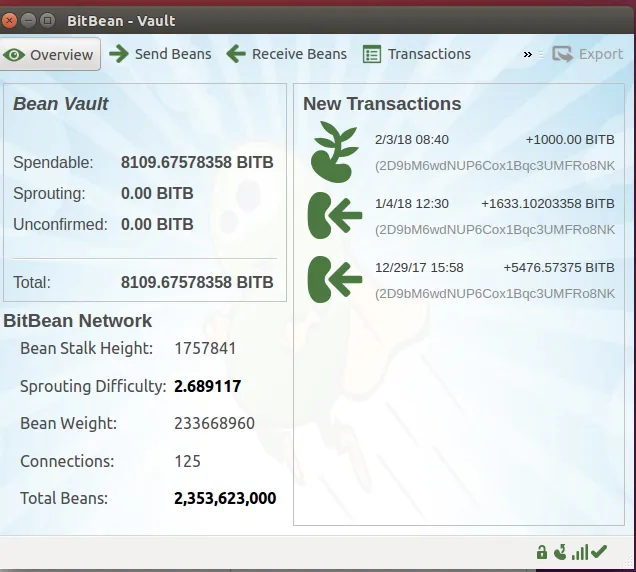Viewport: 636px width, 572px height.
Task: Click the Total balance value
Action: point(197,282)
